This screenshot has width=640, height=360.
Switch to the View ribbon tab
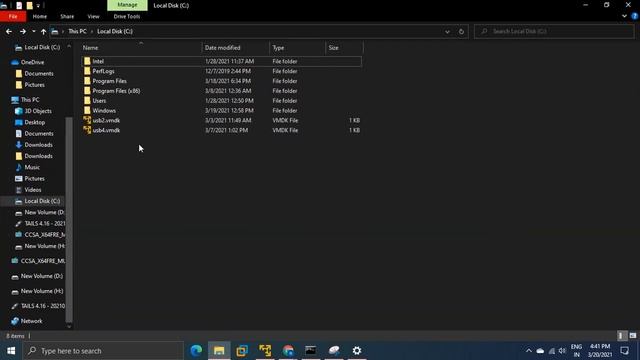(93, 16)
